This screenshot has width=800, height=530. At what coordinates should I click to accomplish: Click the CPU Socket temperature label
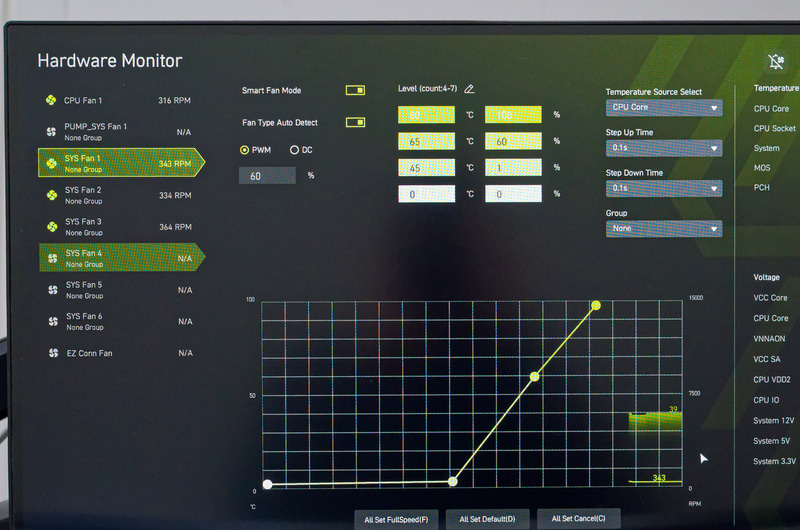(x=774, y=128)
